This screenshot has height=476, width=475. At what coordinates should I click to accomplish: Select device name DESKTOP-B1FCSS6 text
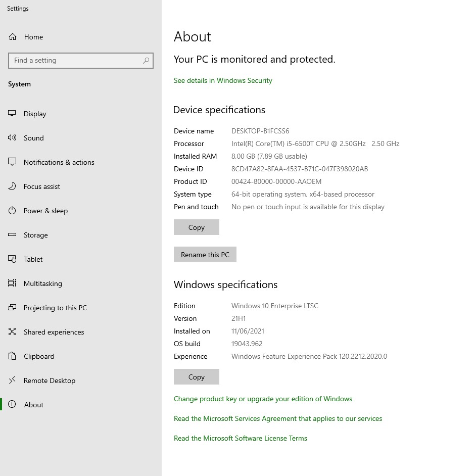point(260,131)
